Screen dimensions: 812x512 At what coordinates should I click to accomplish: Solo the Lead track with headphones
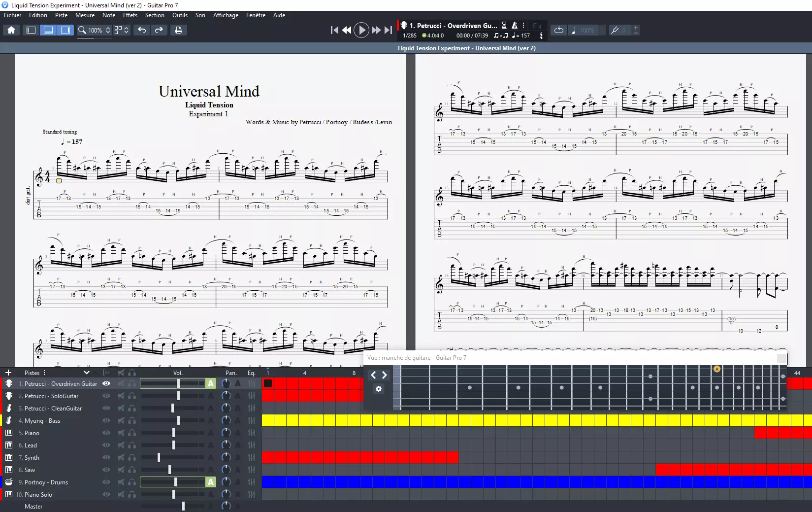pyautogui.click(x=132, y=445)
